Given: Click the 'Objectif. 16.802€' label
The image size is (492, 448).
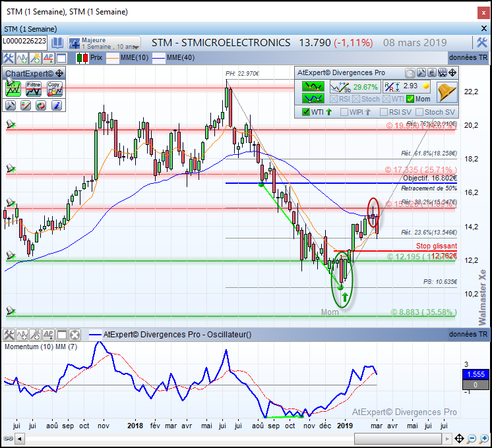Looking at the screenshot, I should pos(430,178).
